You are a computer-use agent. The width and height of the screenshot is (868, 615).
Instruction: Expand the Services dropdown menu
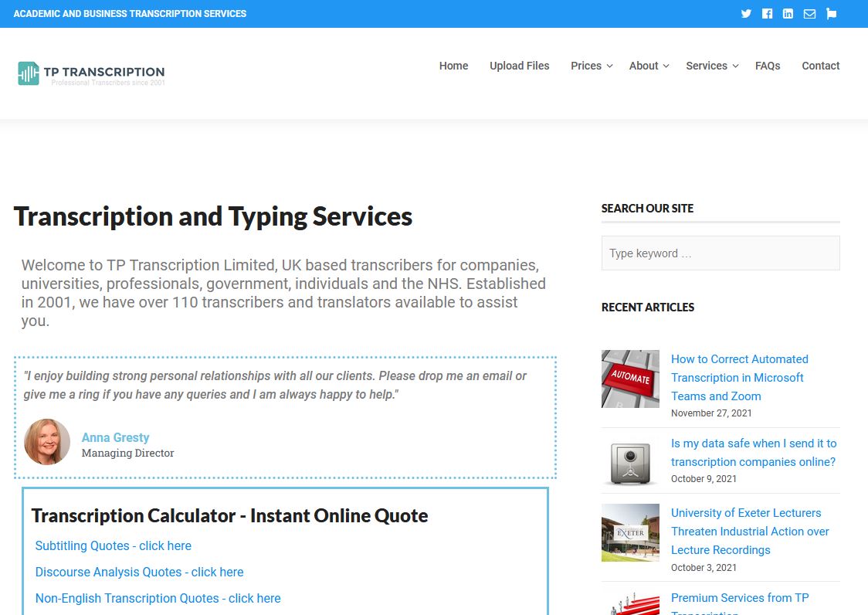[712, 66]
